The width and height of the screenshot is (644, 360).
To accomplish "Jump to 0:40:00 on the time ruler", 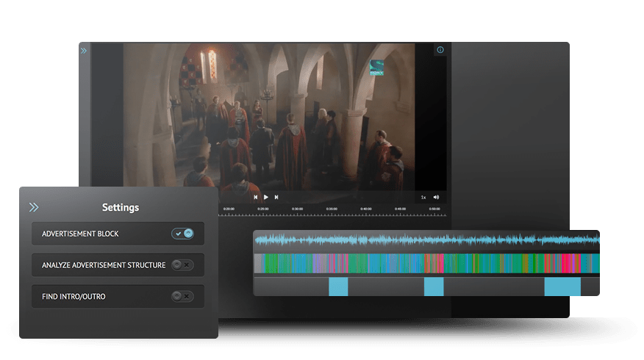I will click(x=366, y=209).
